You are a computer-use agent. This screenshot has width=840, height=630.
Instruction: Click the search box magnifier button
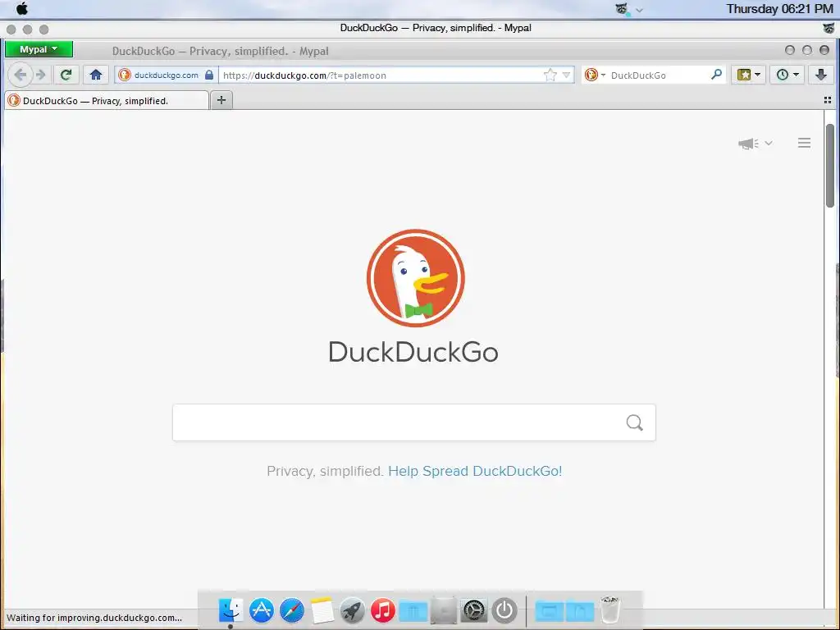click(x=634, y=422)
